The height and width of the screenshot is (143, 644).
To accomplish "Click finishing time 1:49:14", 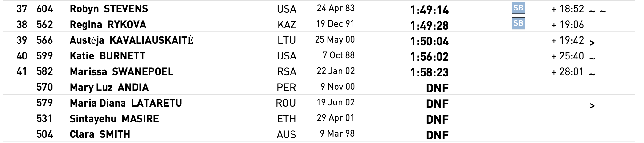I will (429, 10).
